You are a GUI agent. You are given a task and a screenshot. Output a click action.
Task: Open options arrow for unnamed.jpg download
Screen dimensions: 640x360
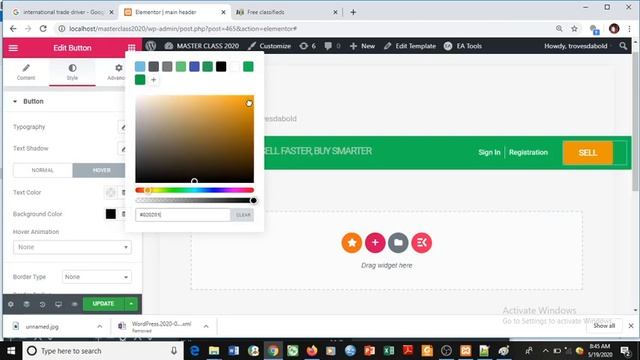[100, 327]
